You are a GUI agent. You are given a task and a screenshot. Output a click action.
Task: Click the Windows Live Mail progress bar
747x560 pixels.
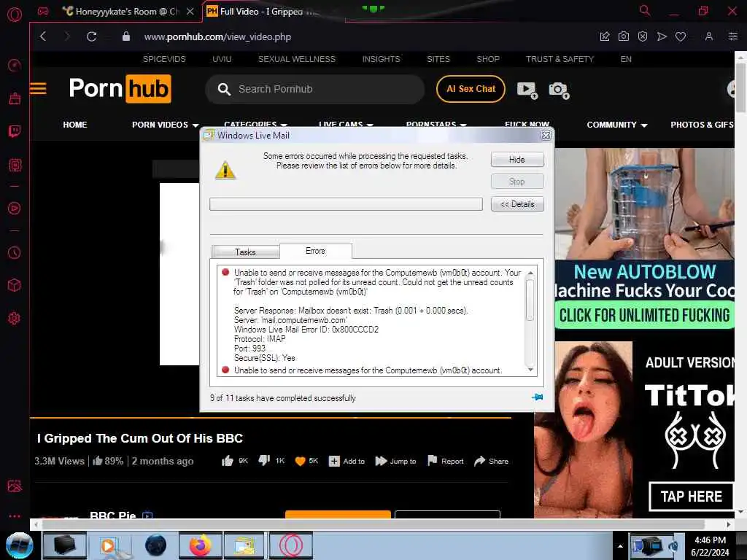coord(346,204)
